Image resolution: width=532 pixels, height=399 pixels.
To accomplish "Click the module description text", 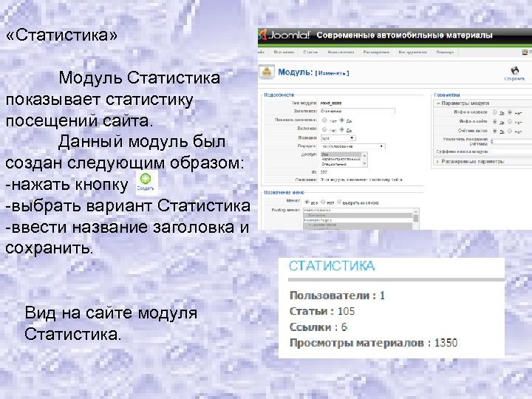I will coord(361,180).
